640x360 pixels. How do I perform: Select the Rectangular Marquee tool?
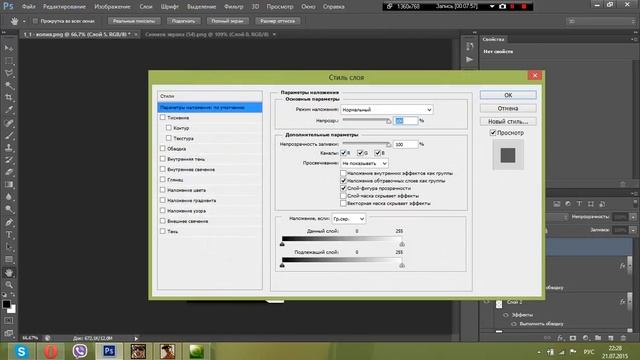pyautogui.click(x=9, y=61)
